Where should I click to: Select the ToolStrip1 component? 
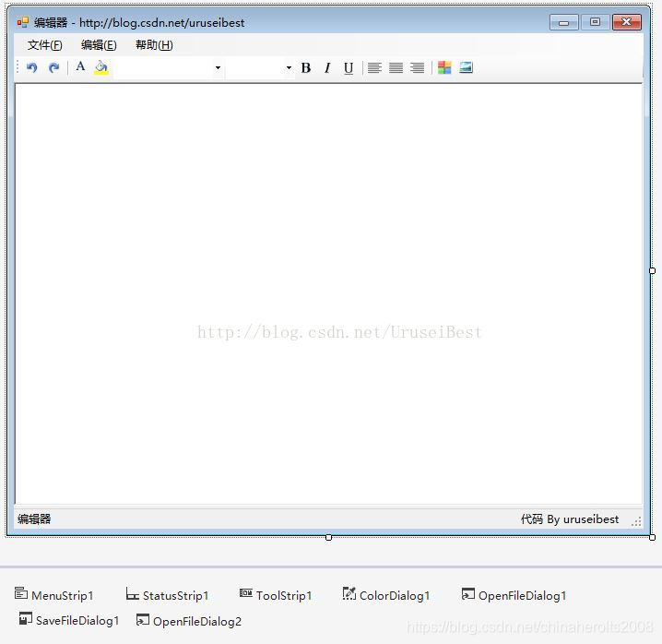276,595
